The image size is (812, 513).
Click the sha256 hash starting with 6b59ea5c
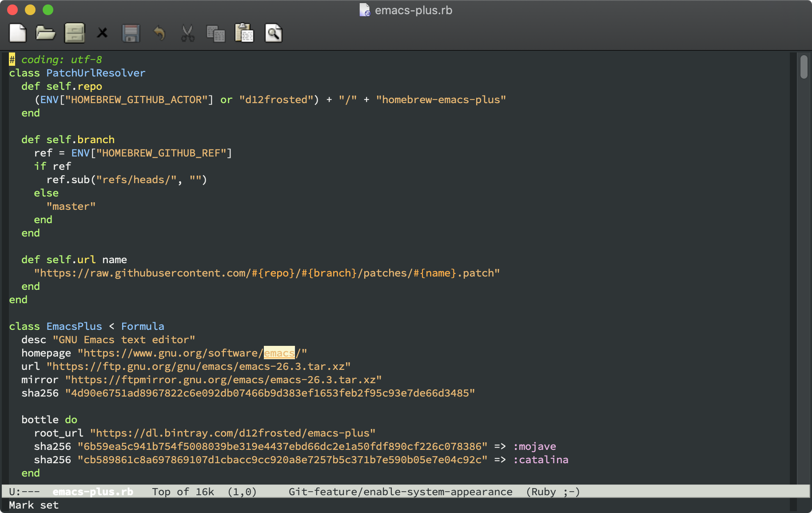coord(283,446)
